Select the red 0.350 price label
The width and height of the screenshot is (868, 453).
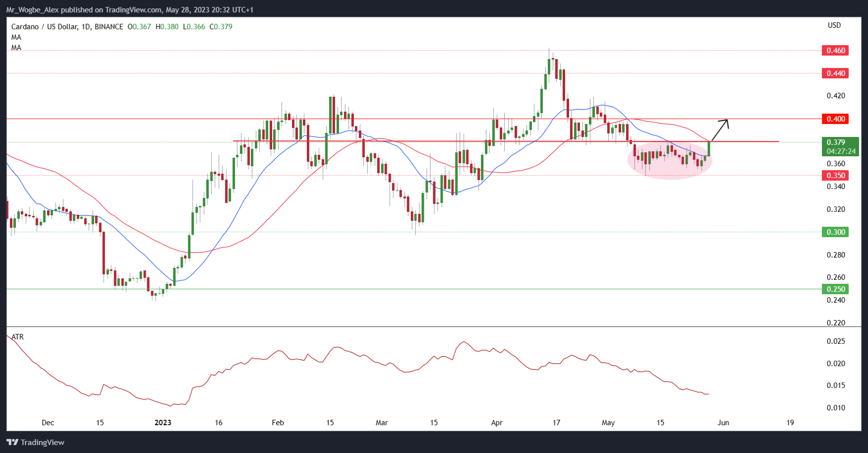pyautogui.click(x=835, y=176)
